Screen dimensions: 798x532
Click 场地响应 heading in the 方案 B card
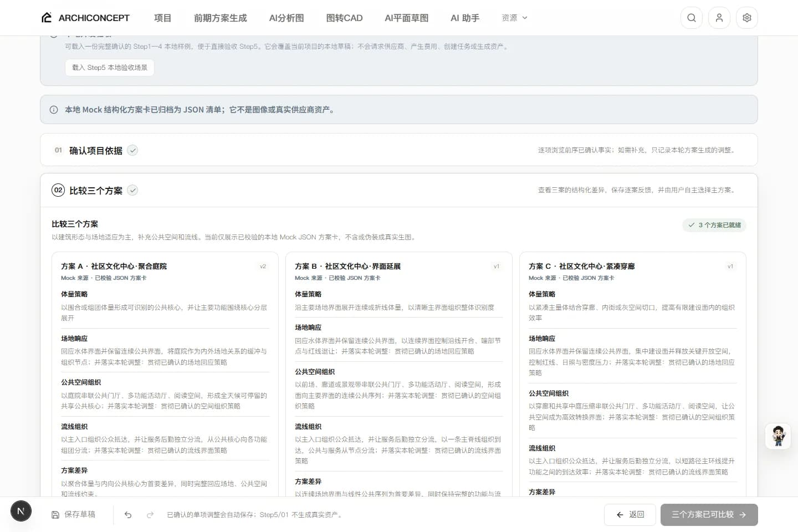308,328
